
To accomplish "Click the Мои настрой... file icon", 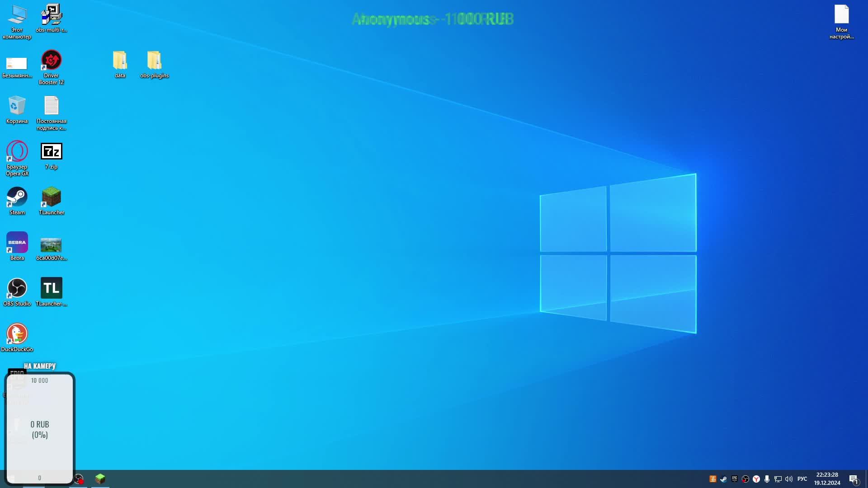I will pyautogui.click(x=841, y=15).
